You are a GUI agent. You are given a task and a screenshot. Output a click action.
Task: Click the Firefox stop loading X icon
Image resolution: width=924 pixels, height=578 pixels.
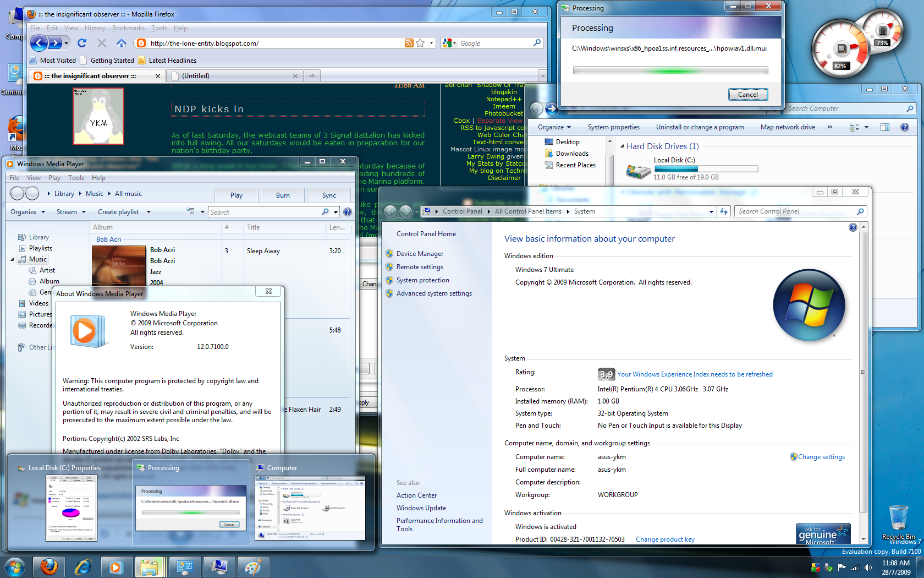point(102,43)
